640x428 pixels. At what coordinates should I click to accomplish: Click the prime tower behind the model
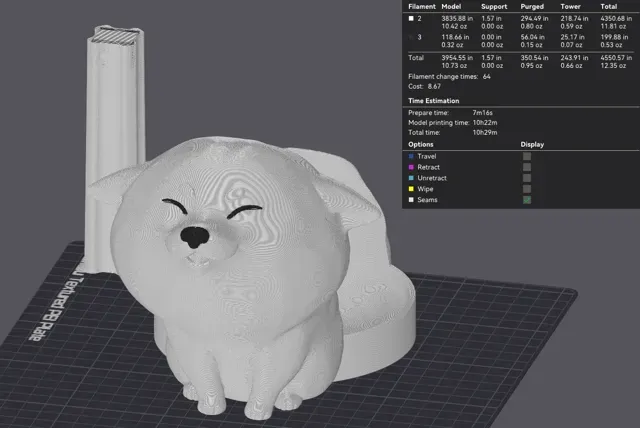point(115,122)
